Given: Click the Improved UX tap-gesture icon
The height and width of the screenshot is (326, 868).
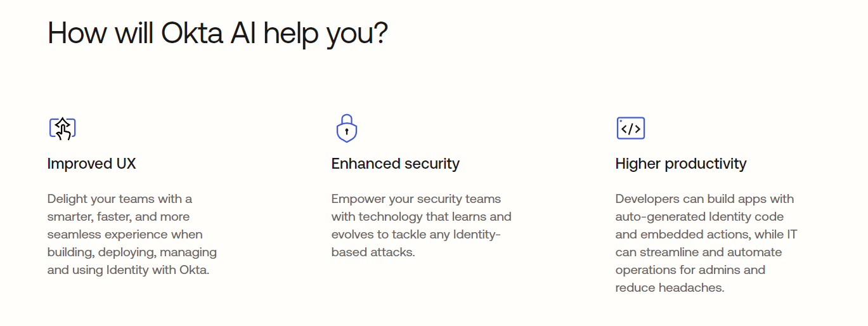Looking at the screenshot, I should point(62,128).
